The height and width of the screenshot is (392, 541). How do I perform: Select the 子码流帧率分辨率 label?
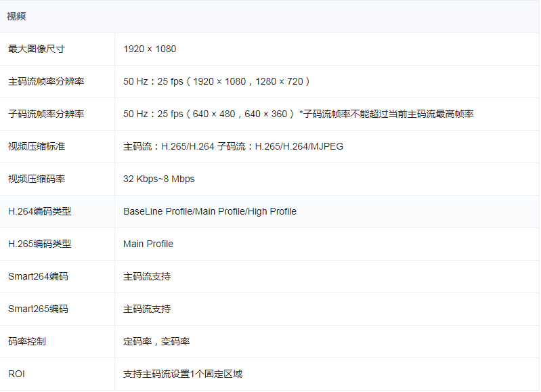pos(46,114)
